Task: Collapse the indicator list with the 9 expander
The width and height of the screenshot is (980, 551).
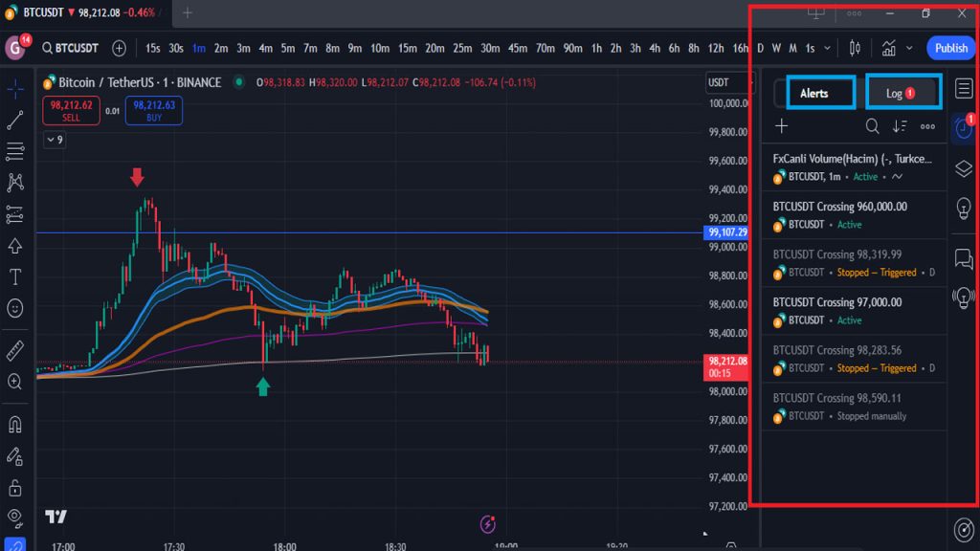Action: (x=54, y=140)
